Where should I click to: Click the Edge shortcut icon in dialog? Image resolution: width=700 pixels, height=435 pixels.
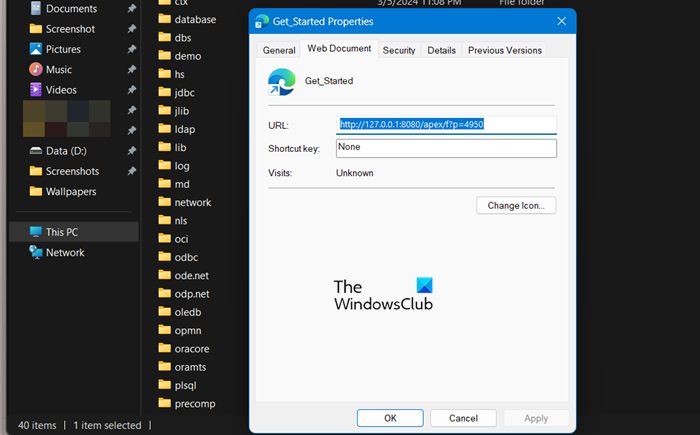pos(281,83)
